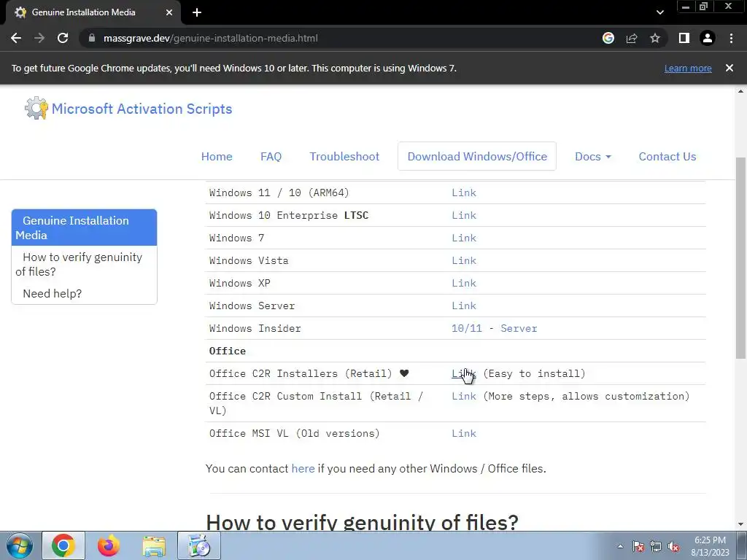This screenshot has height=560, width=747.
Task: Show hidden tray icons arrow
Action: [620, 546]
